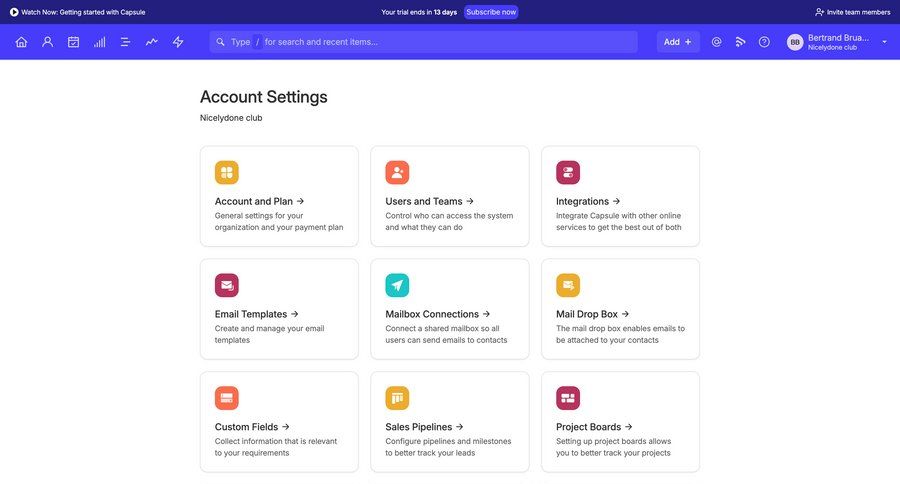
Task: Click Invite team members link
Action: click(852, 12)
